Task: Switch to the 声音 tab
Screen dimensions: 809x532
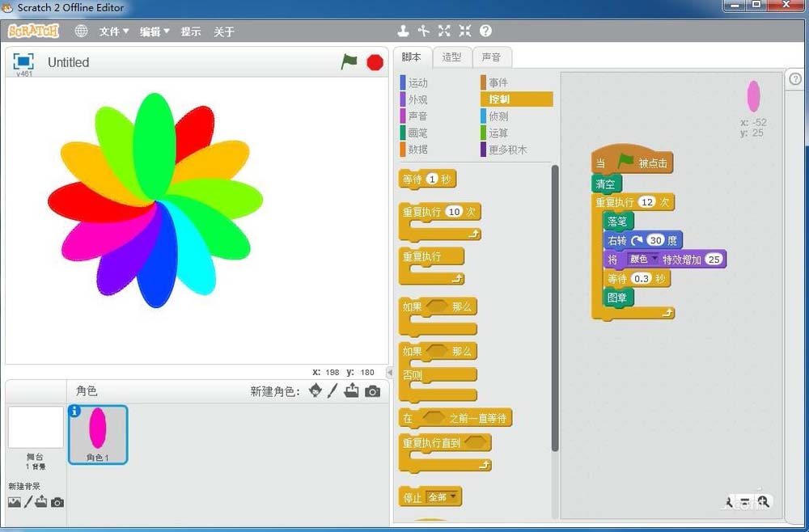Action: (491, 57)
